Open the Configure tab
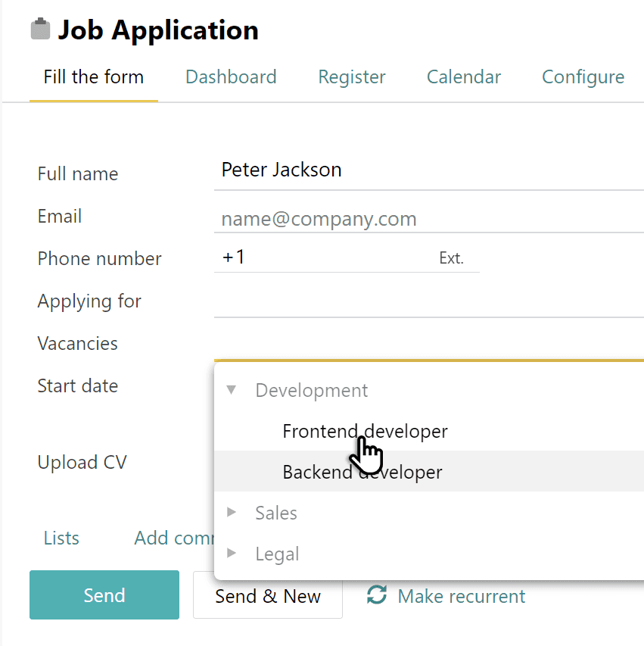This screenshot has width=644, height=646. [583, 76]
